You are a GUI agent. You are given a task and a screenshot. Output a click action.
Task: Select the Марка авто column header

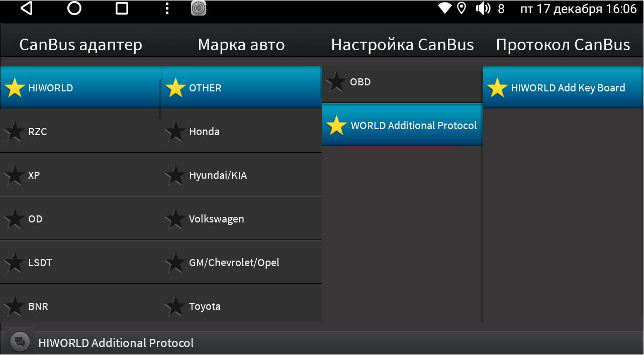pos(241,45)
